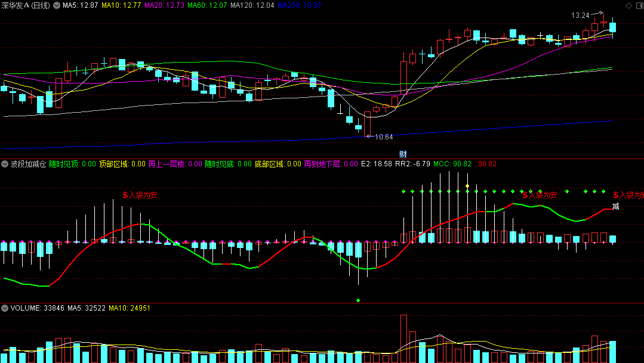The height and width of the screenshot is (363, 644).
Task: Click the VOLUME: 33846 label
Action: point(38,308)
